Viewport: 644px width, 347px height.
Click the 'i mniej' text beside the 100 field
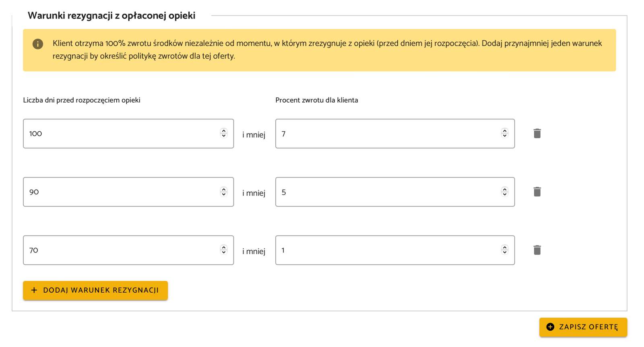[x=254, y=134]
